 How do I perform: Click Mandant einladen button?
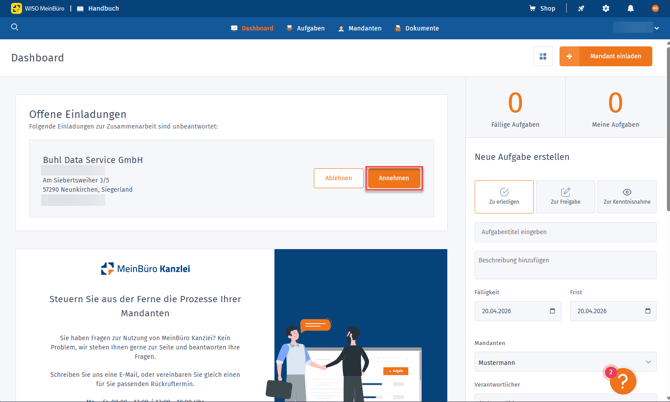tap(605, 56)
